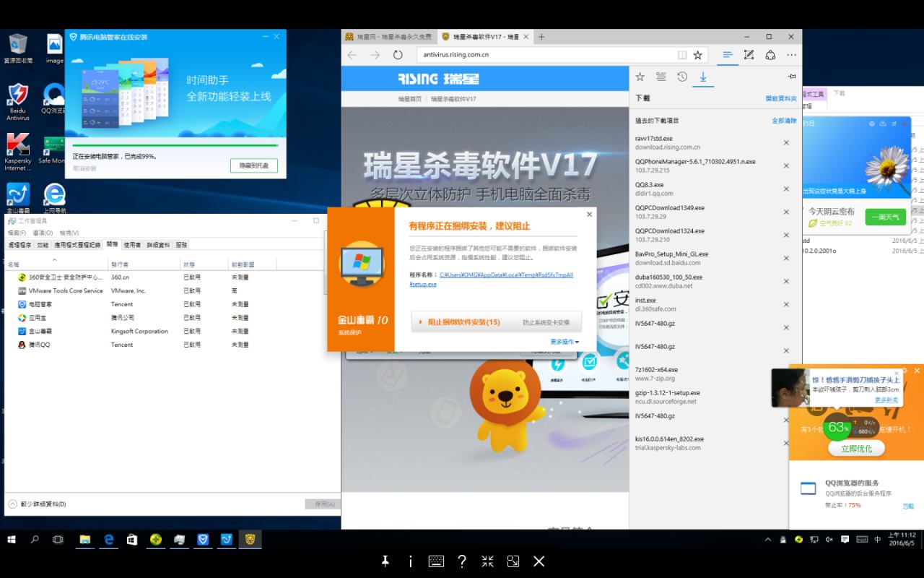Show Favorites in the Hub panel

tap(640, 77)
